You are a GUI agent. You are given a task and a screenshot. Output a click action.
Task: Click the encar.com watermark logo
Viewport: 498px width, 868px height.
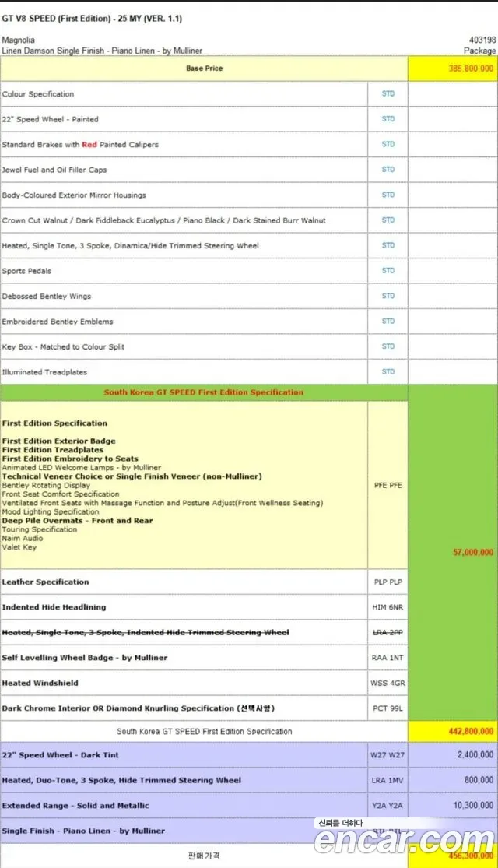[x=405, y=841]
